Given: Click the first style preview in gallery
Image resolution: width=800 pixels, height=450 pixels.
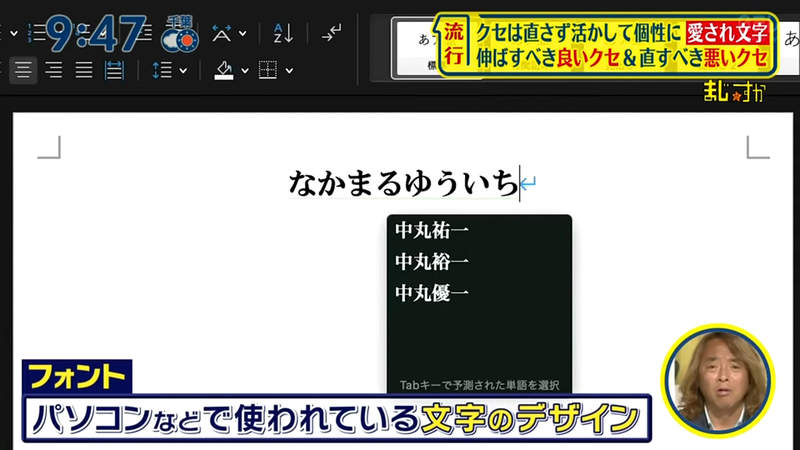Looking at the screenshot, I should [418, 45].
